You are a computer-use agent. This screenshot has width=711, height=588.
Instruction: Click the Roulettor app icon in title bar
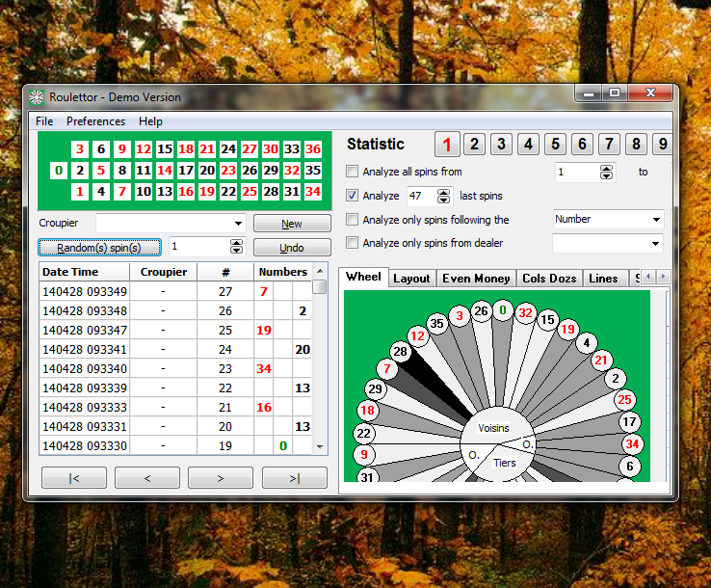pyautogui.click(x=37, y=97)
